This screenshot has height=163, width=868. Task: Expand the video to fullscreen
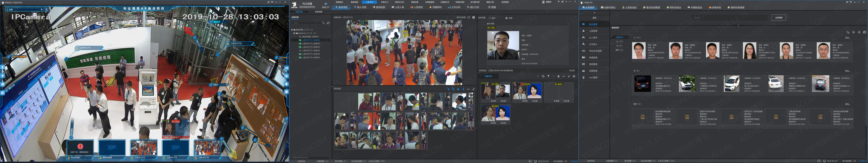pos(469,17)
